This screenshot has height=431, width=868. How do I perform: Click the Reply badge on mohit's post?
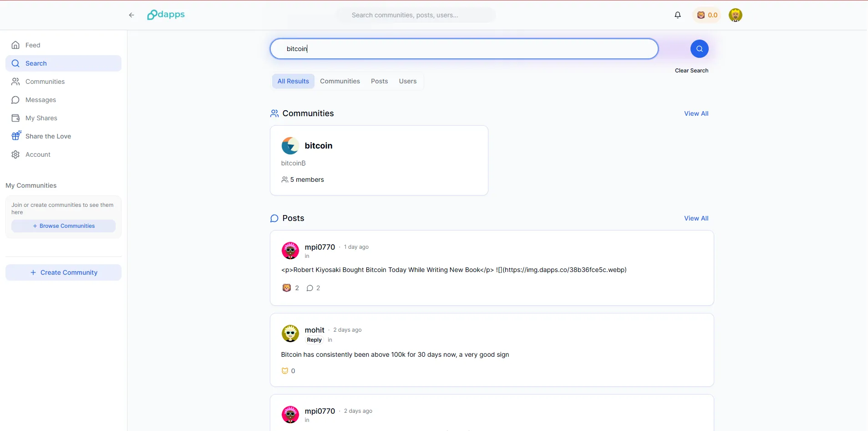(x=314, y=340)
